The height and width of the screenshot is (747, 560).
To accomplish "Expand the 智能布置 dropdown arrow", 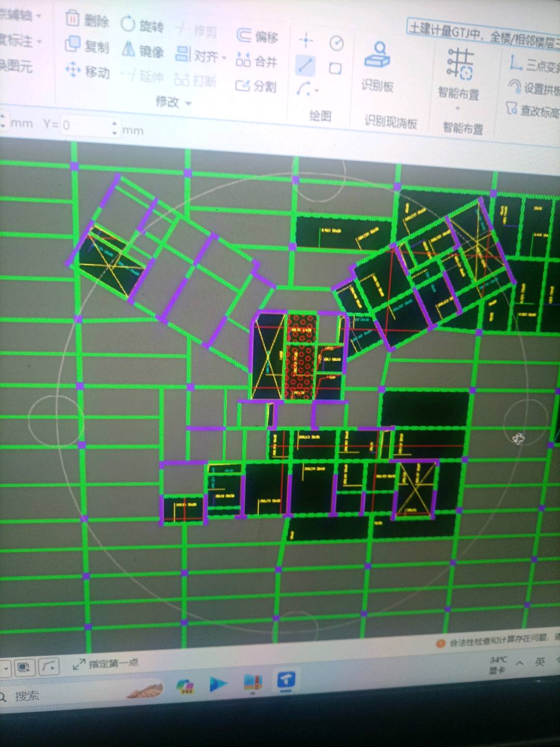I will click(458, 108).
